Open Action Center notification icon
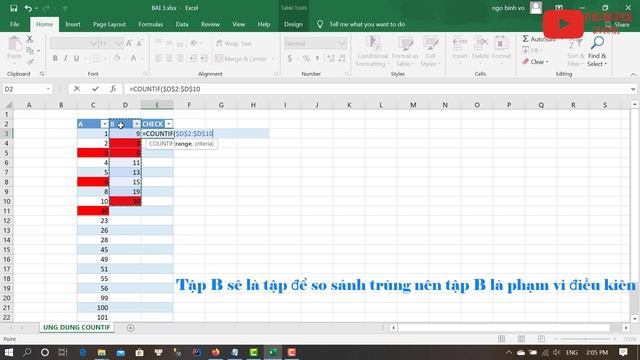 tap(623, 352)
